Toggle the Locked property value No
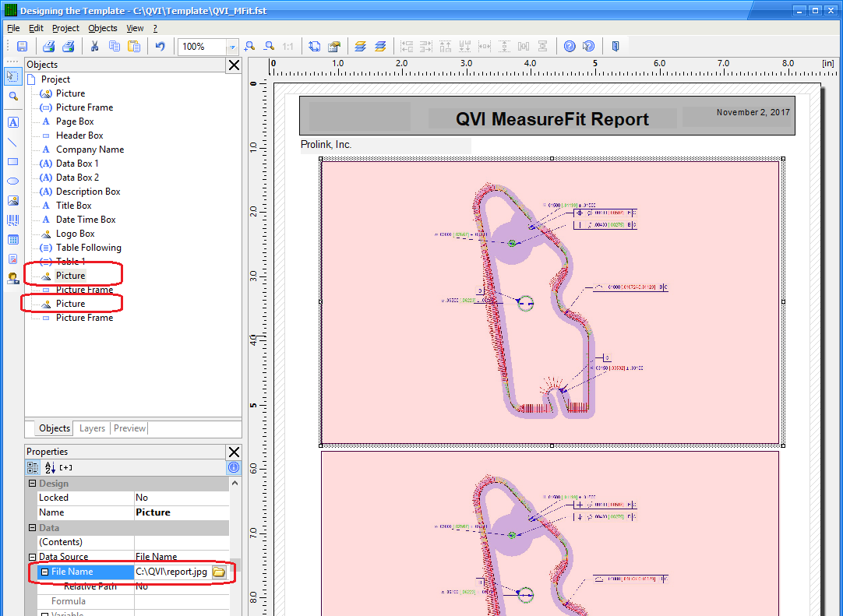The height and width of the screenshot is (616, 843). tap(182, 498)
